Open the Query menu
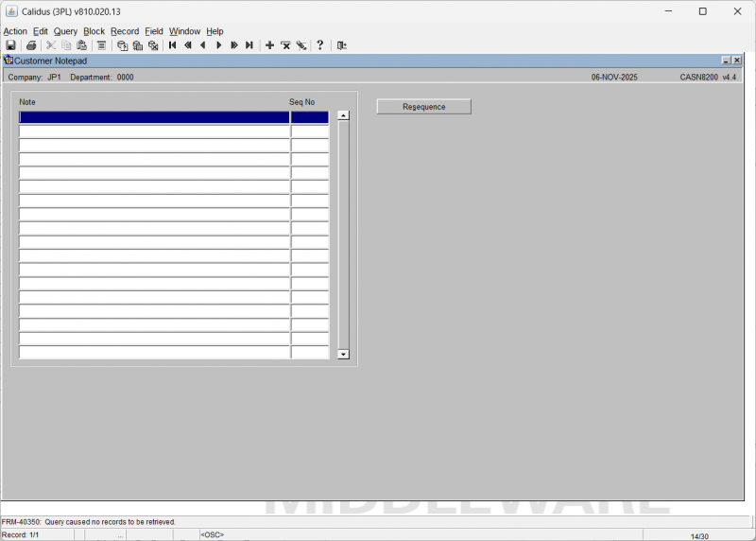The height and width of the screenshot is (541, 756). (x=65, y=31)
